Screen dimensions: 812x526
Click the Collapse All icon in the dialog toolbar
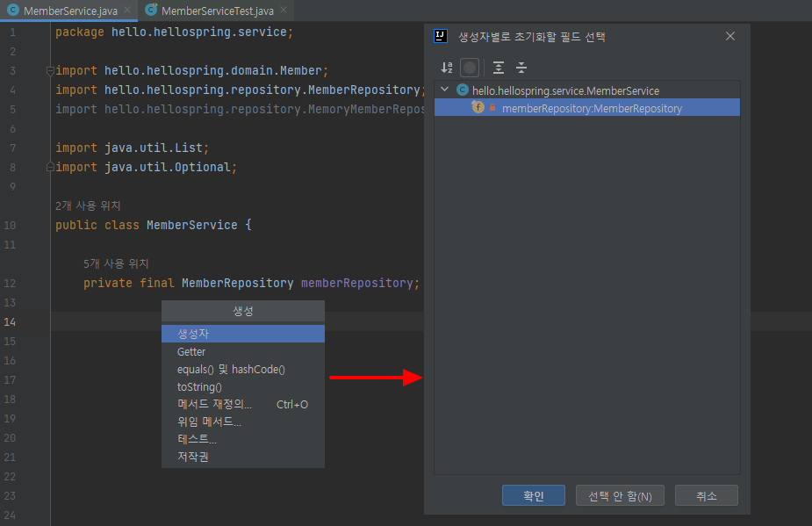(521, 68)
